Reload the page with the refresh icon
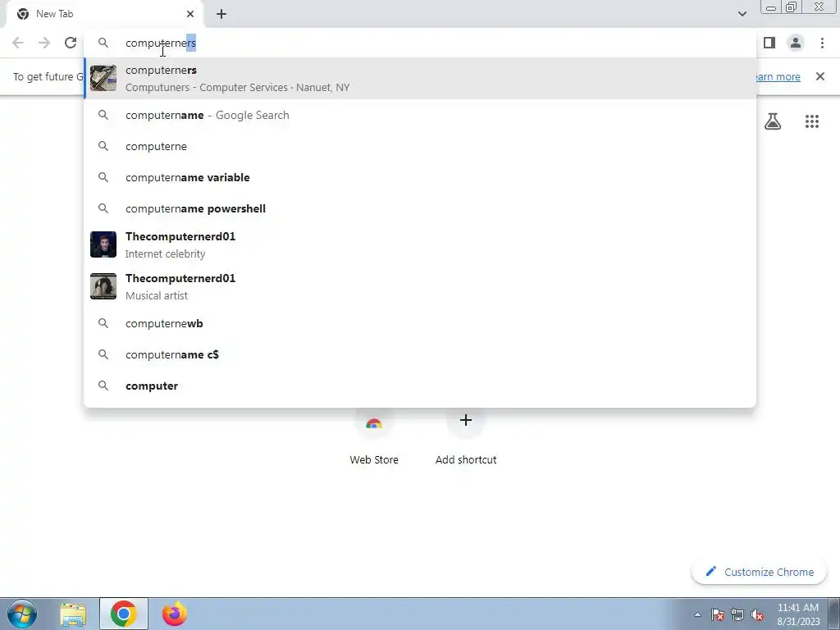Screen dimensions: 840x630 pos(71,43)
